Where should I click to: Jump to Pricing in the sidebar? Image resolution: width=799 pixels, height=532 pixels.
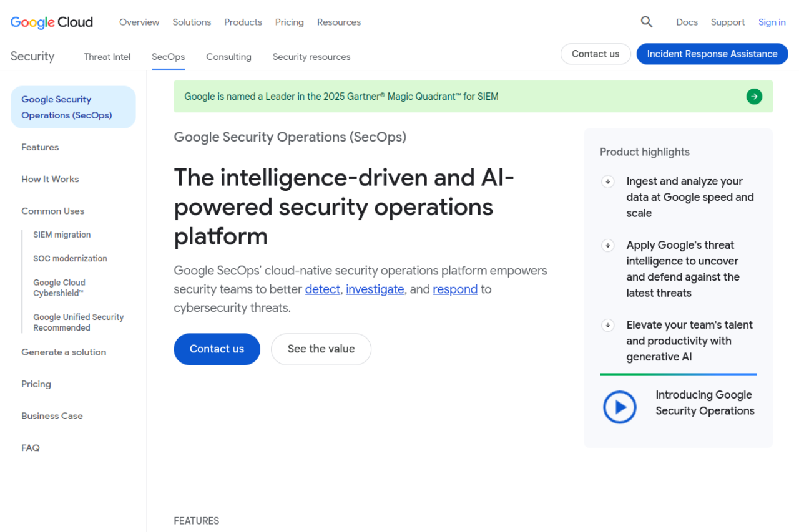(36, 384)
